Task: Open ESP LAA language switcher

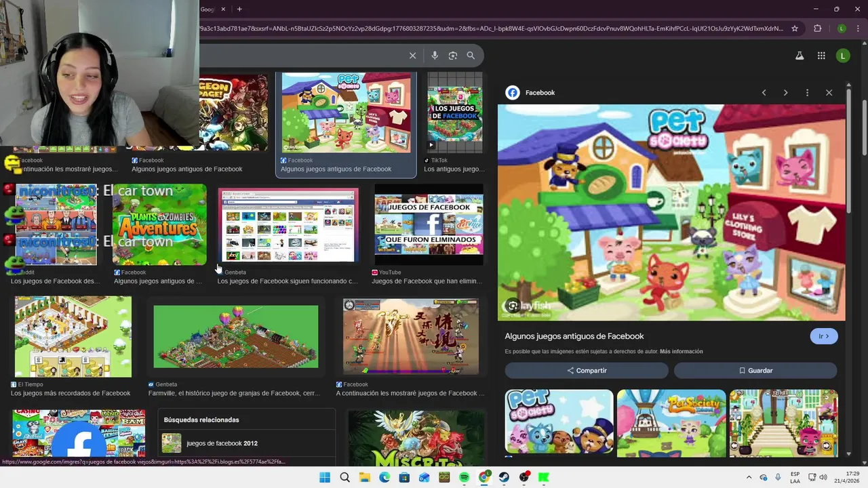Action: 795,477
